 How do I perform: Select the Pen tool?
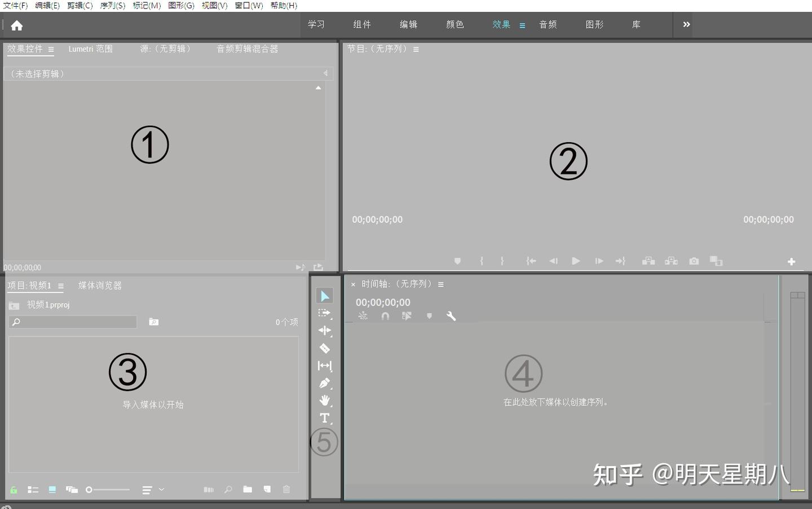(x=324, y=383)
